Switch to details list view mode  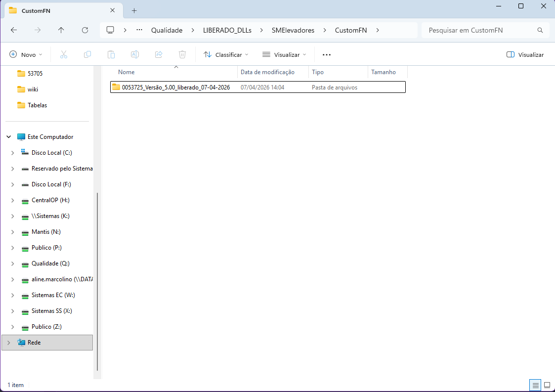pos(535,385)
